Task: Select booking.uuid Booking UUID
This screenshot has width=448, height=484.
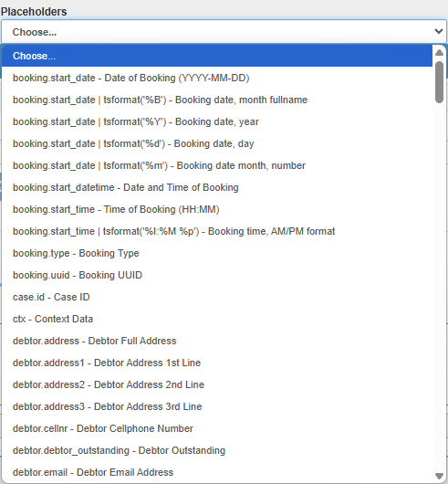Action: tap(217, 275)
